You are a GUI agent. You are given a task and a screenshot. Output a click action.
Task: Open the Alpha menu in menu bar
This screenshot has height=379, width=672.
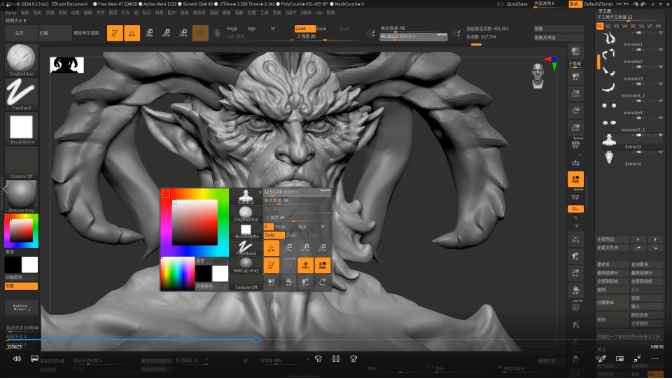click(11, 13)
